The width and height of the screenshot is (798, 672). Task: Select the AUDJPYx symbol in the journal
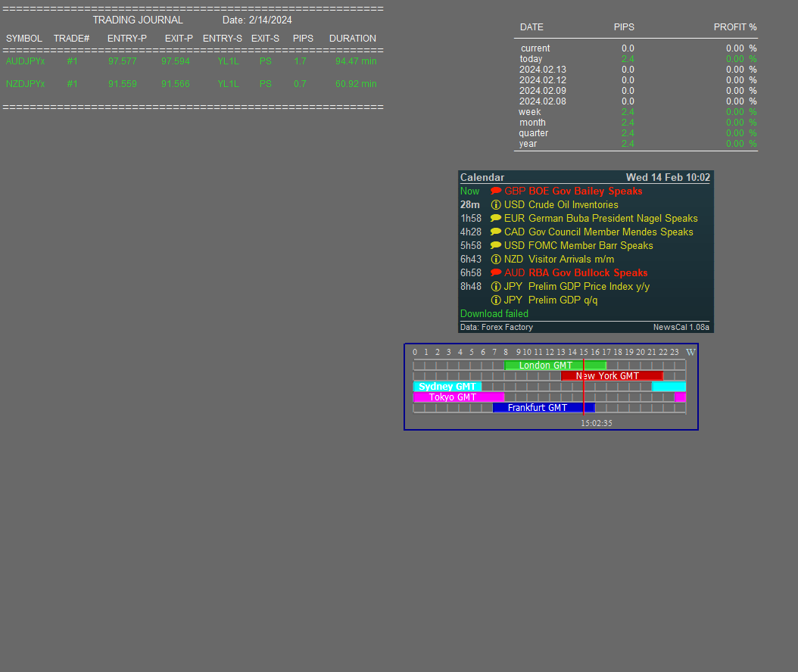click(x=26, y=61)
